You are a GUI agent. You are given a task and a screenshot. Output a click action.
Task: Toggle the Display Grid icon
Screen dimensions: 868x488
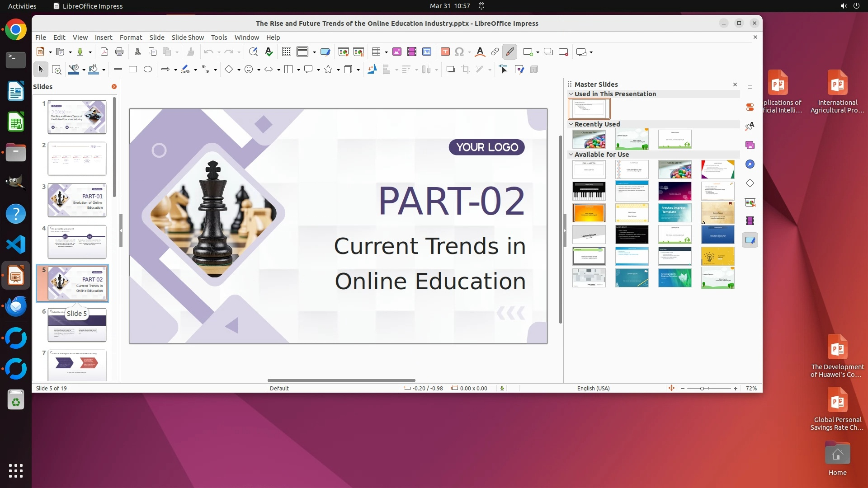[286, 52]
